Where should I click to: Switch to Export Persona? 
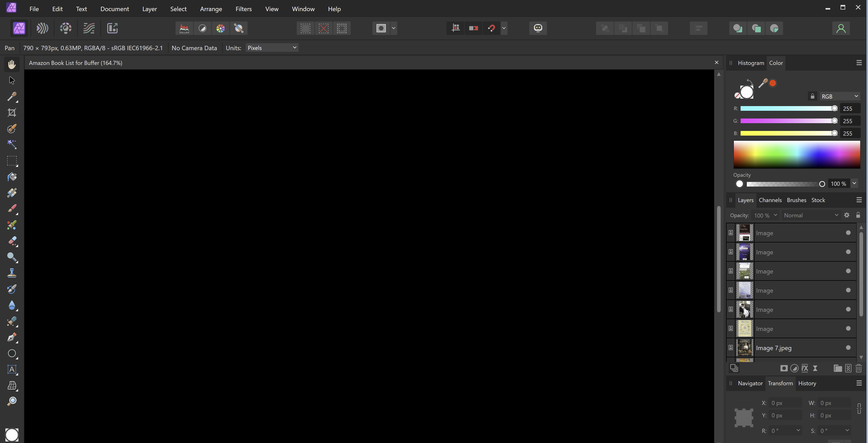click(112, 28)
